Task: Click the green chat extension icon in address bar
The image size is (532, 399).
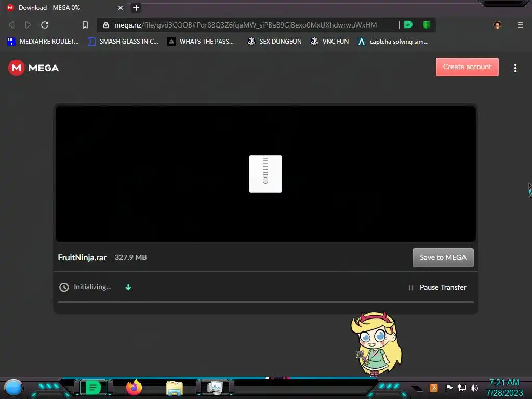Action: click(x=408, y=24)
